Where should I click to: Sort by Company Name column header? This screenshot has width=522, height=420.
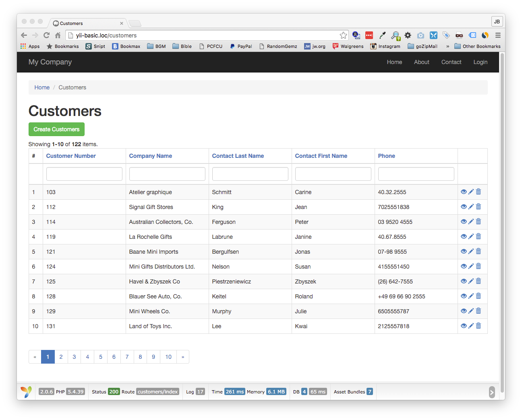[151, 156]
